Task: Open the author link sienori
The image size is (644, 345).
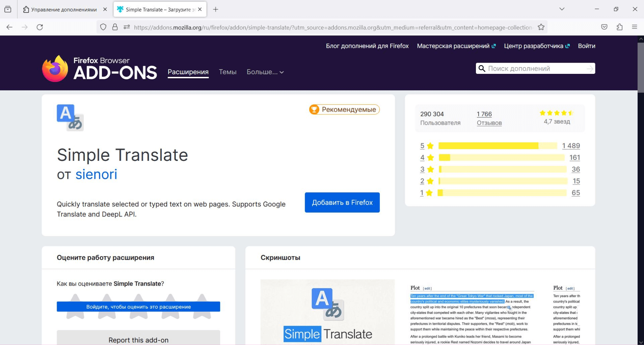Action: point(96,174)
